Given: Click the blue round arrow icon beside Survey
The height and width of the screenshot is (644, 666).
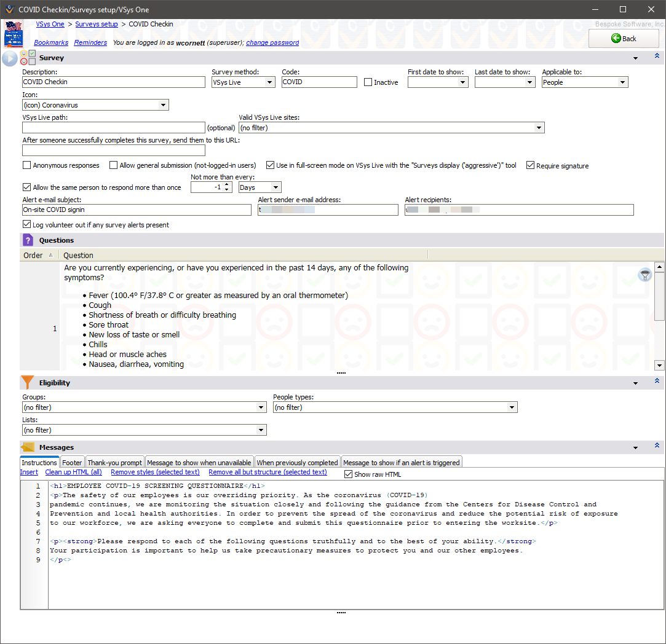Looking at the screenshot, I should pyautogui.click(x=10, y=58).
